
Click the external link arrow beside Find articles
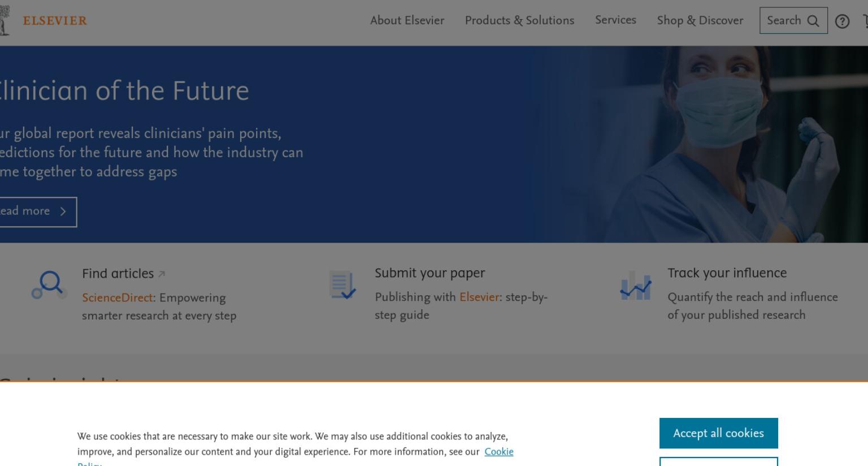[x=162, y=274]
